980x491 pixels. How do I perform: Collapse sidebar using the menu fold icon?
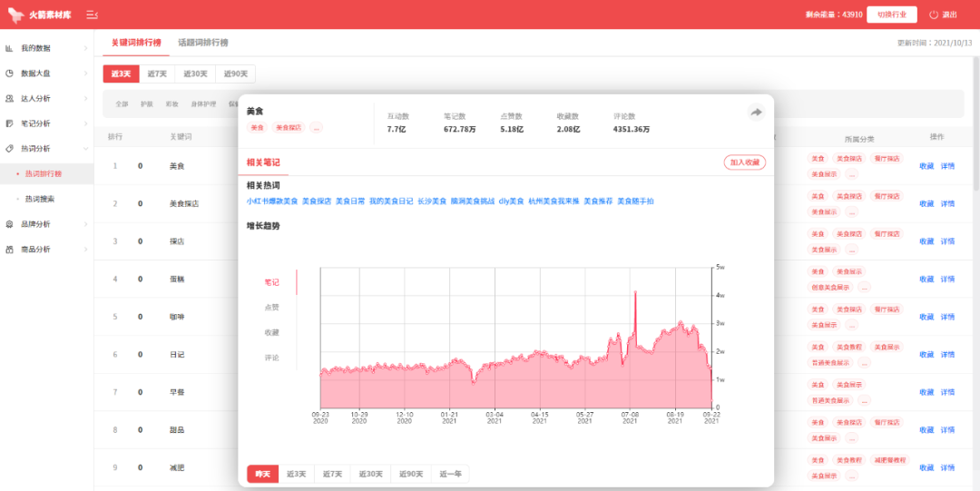(92, 15)
